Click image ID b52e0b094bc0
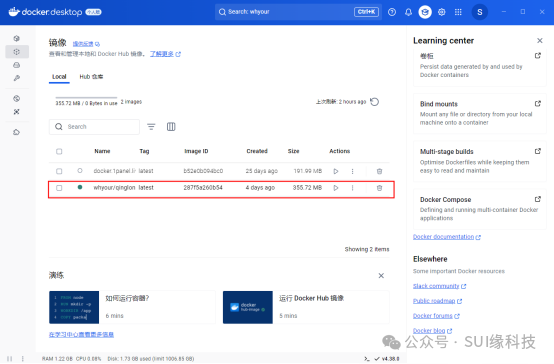The width and height of the screenshot is (554, 364). pos(203,171)
